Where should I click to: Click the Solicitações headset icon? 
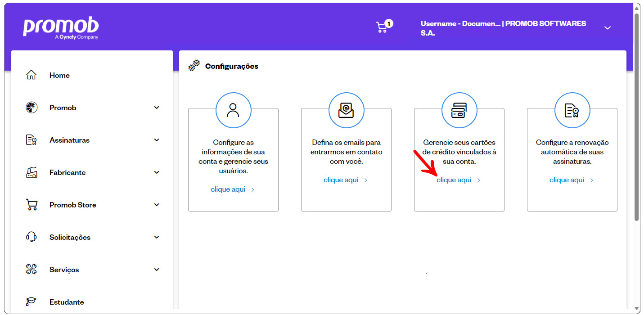coord(31,237)
